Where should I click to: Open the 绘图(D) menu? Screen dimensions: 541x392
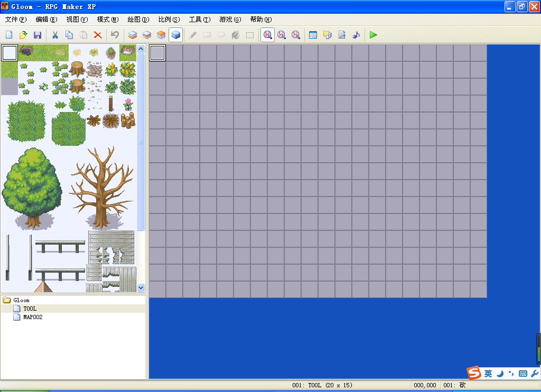tap(138, 20)
